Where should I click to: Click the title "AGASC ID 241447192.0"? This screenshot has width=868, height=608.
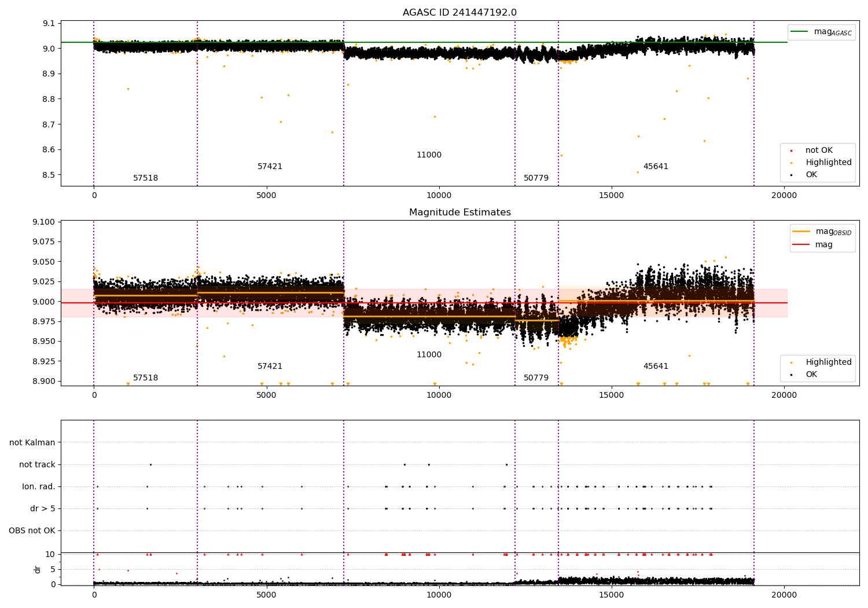click(x=460, y=13)
